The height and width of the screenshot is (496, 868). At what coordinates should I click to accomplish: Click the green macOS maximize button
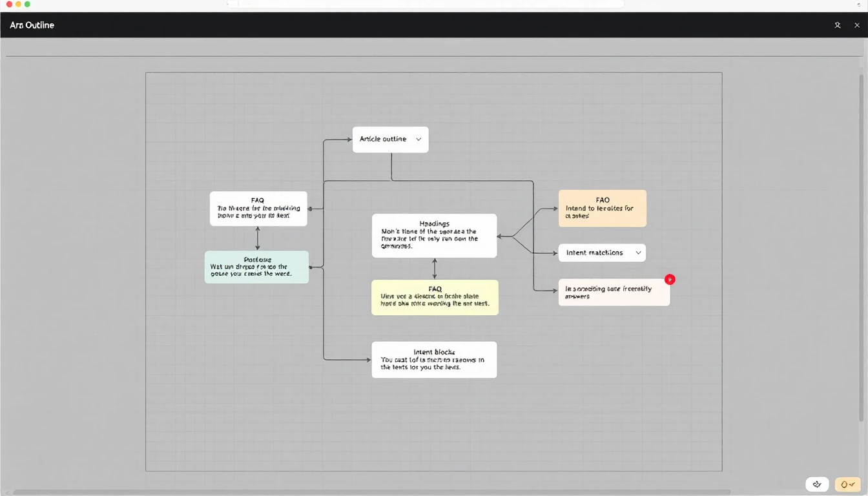27,5
